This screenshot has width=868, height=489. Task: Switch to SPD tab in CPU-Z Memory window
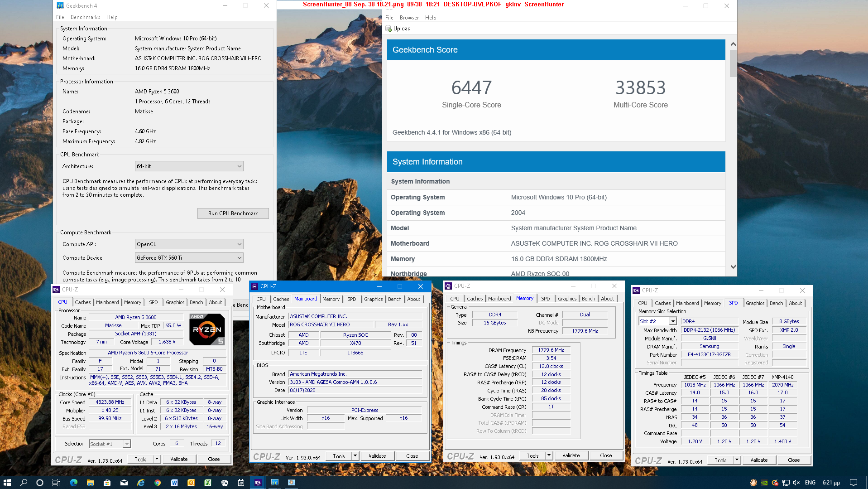pyautogui.click(x=546, y=299)
